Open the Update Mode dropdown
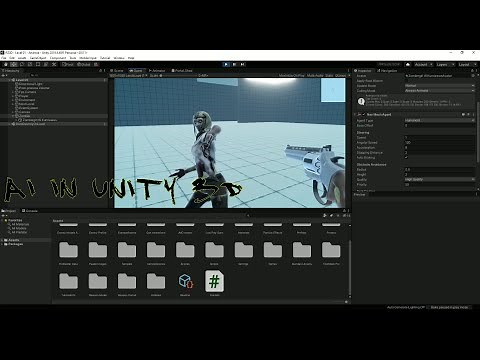480x360 pixels. 440,86
